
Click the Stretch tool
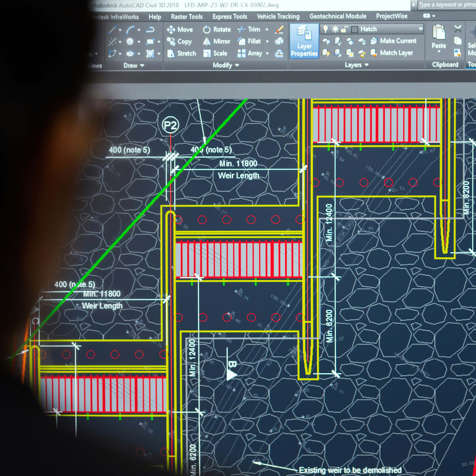click(x=181, y=53)
